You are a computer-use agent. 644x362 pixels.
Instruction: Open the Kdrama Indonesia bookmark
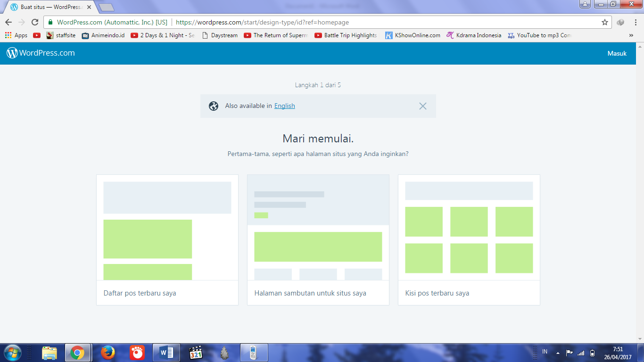[x=474, y=35]
